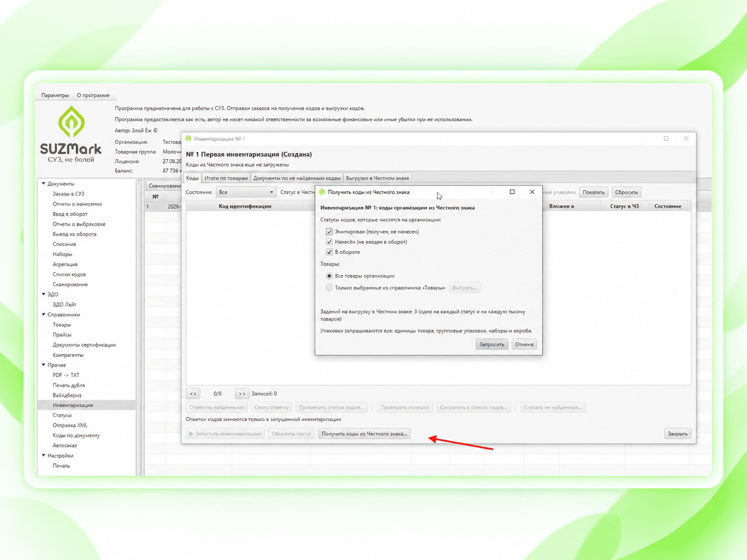The image size is (747, 560).
Task: Click «Отмена» in the dialog
Action: [x=524, y=344]
